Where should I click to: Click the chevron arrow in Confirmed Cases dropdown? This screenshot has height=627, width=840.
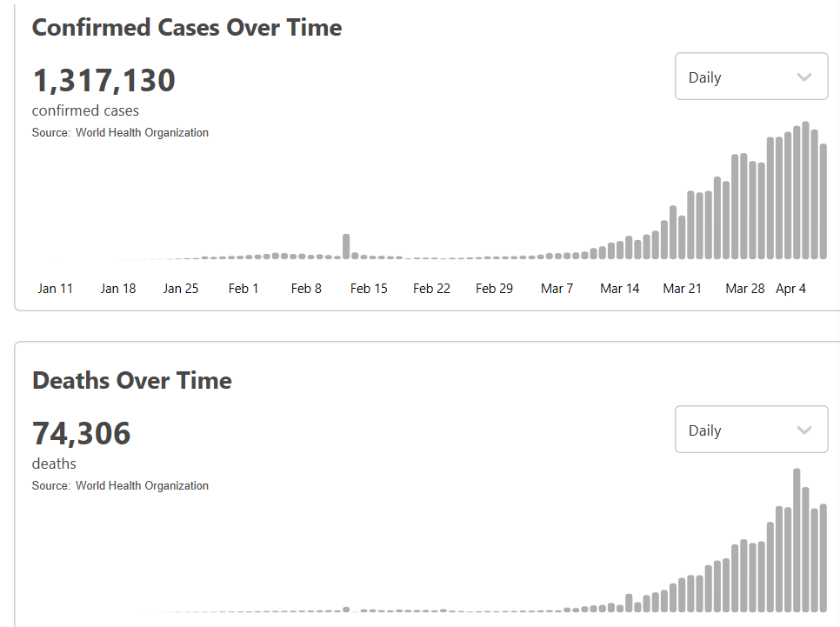tap(804, 77)
